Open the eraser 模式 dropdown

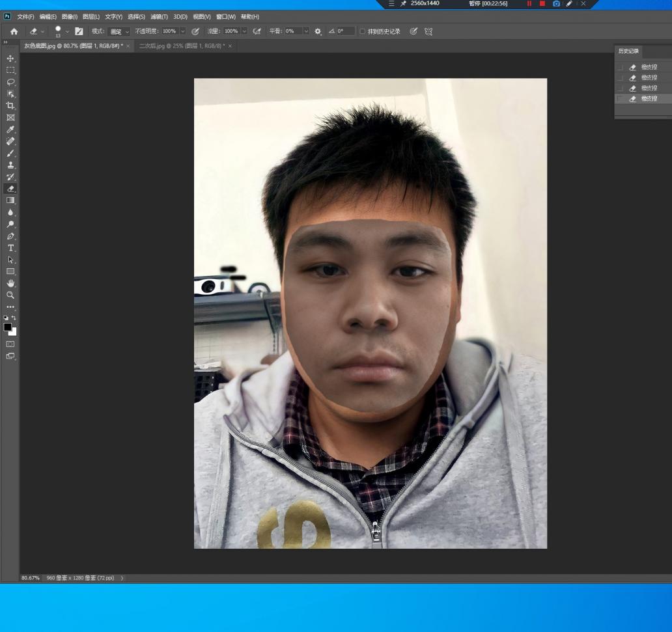[117, 31]
